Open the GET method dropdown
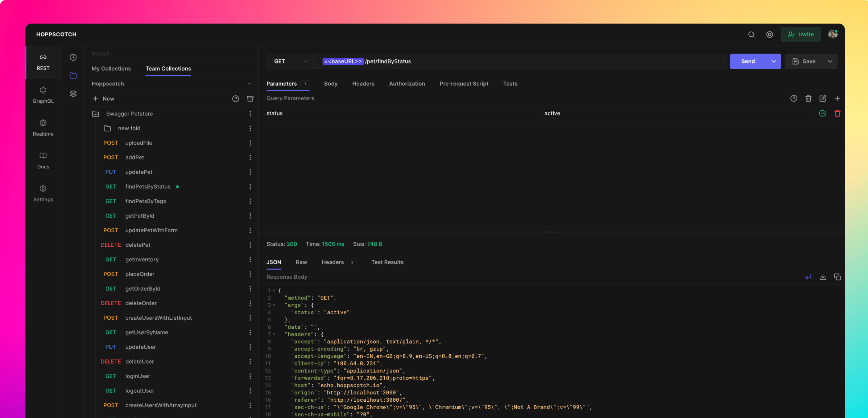Screen dimensions: 868x418 click(290, 61)
